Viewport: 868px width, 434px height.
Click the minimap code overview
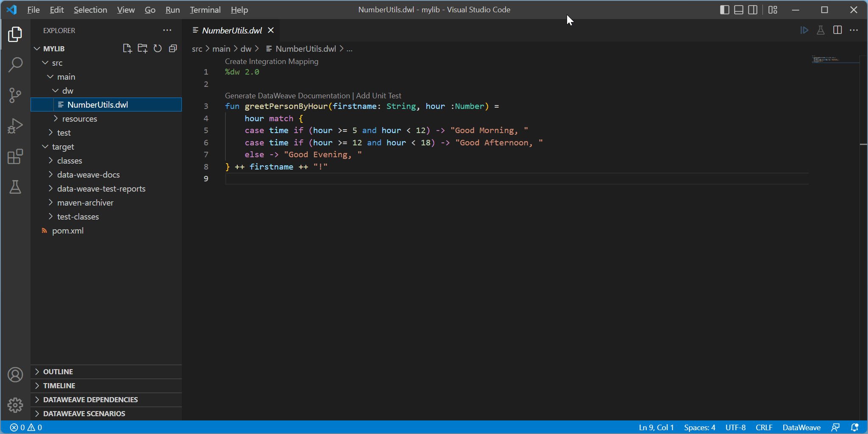pos(835,59)
